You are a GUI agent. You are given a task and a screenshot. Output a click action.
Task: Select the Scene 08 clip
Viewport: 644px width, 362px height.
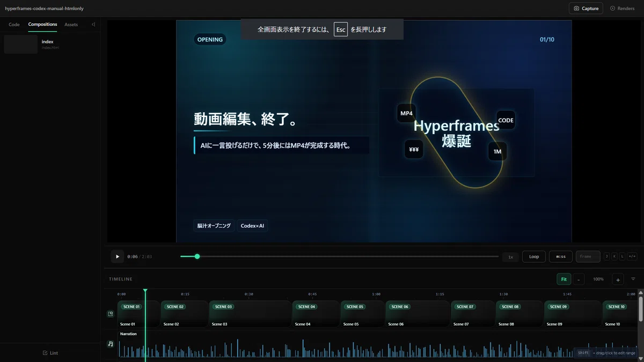[x=519, y=314]
